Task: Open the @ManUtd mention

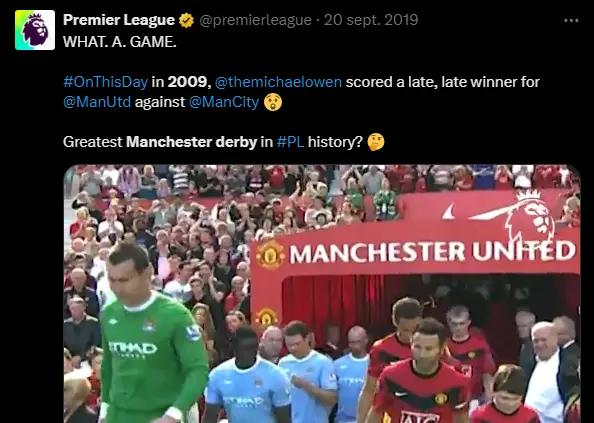Action: (97, 102)
